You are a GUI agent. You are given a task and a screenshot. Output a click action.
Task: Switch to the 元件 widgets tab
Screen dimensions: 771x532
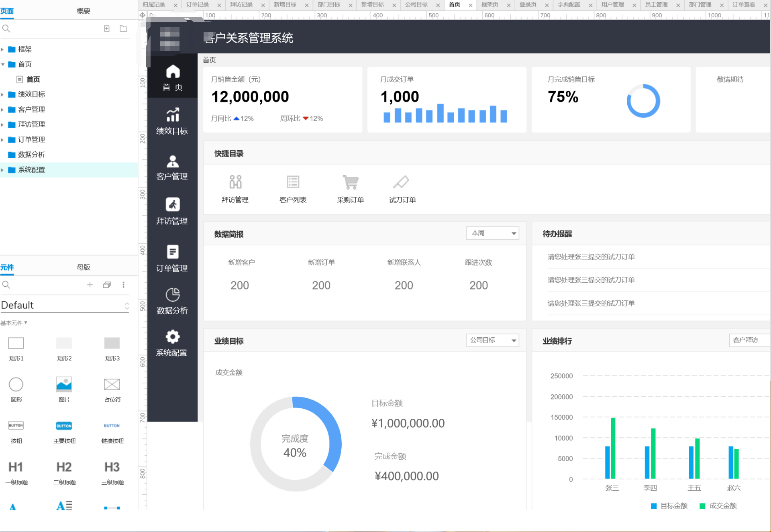tap(7, 267)
